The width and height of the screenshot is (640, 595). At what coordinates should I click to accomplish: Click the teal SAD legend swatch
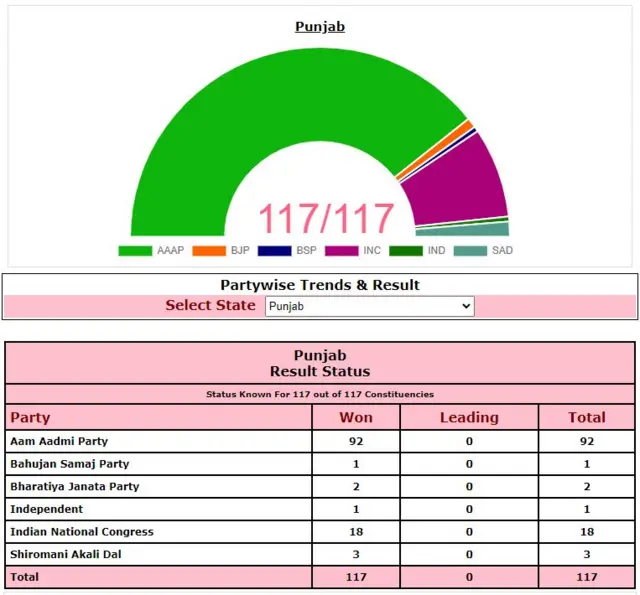point(470,251)
